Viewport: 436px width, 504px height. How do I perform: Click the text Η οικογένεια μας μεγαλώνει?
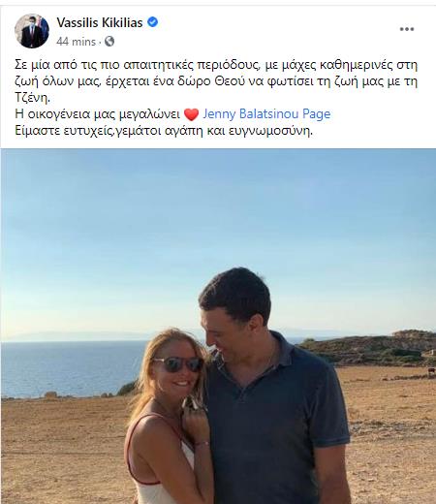(x=97, y=114)
